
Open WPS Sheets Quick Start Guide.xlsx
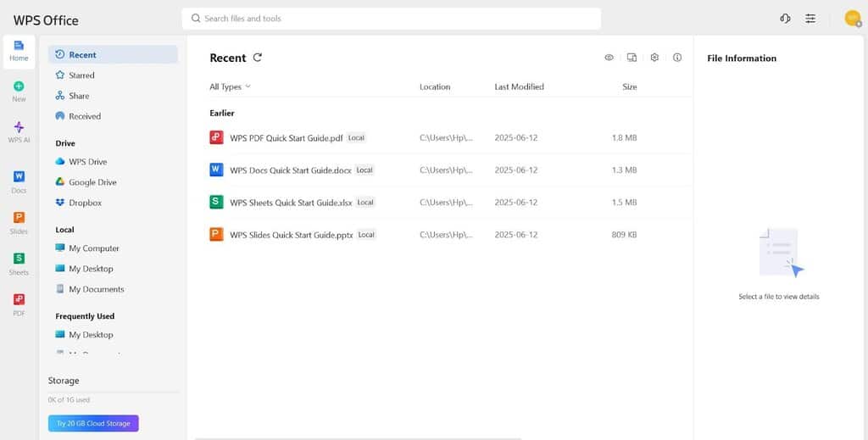click(x=292, y=203)
